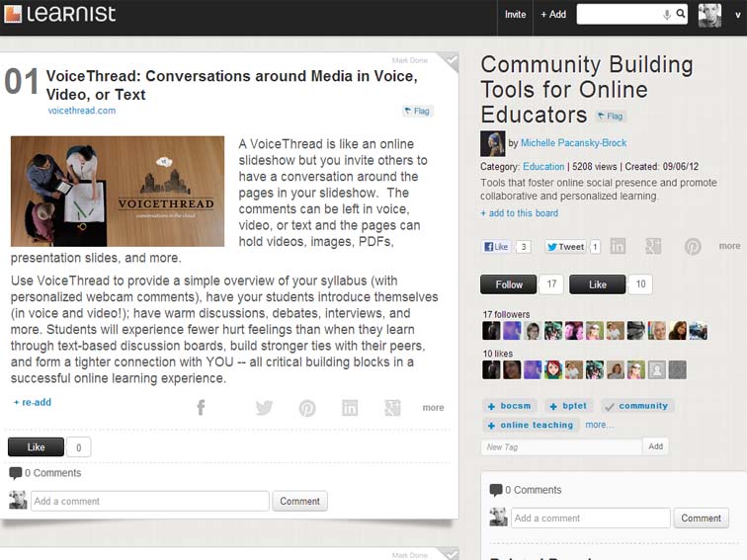Screen dimensions: 747x560
Task: Click Invite in the top navigation
Action: [515, 15]
